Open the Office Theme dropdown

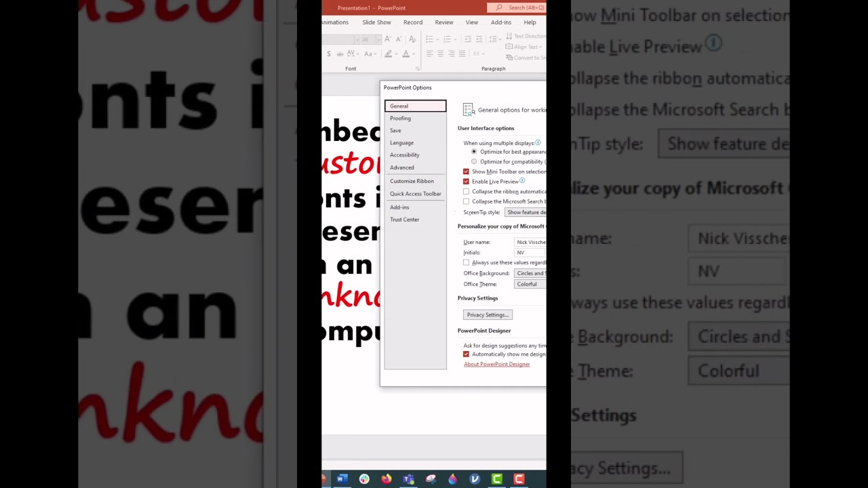530,284
